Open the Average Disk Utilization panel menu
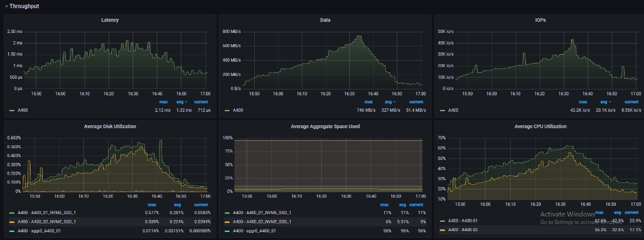Screen dimensions: 644x240 (x=110, y=126)
